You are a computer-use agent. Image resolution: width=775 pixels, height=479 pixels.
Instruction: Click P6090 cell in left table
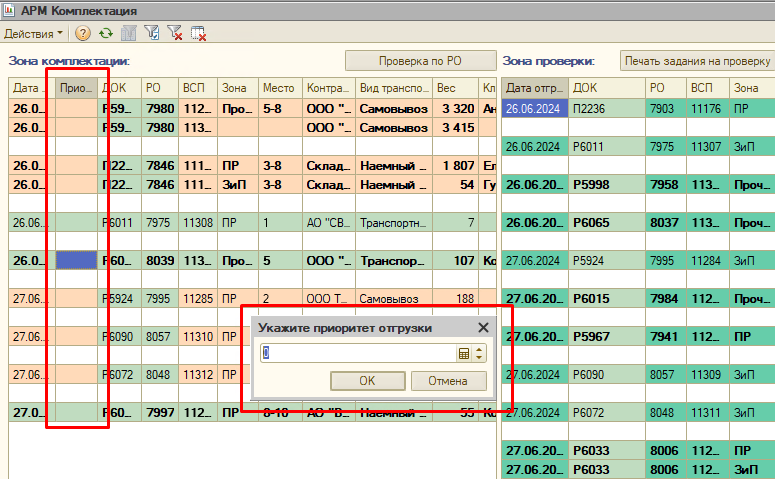(119, 337)
